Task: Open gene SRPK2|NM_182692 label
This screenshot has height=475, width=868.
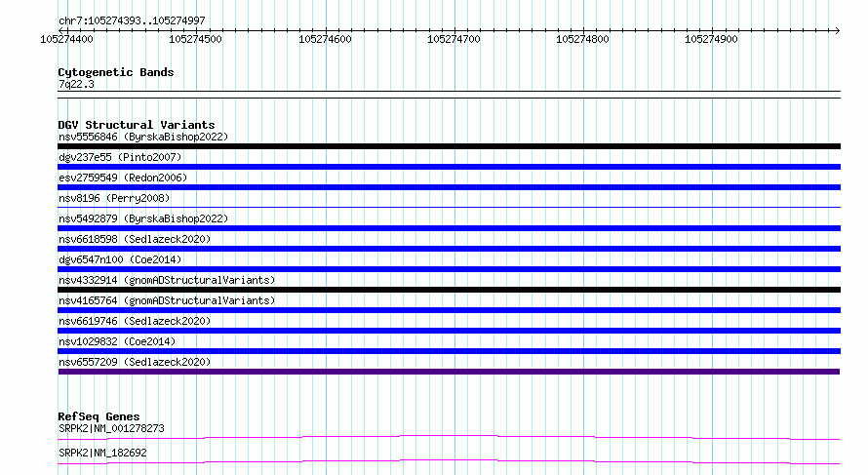Action: [102, 453]
